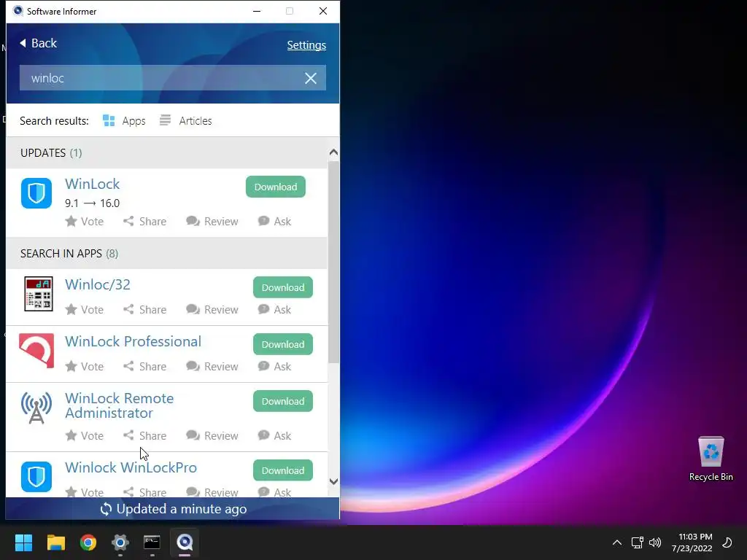The image size is (747, 560).
Task: Download the WinLock 16.0 update
Action: 275,187
